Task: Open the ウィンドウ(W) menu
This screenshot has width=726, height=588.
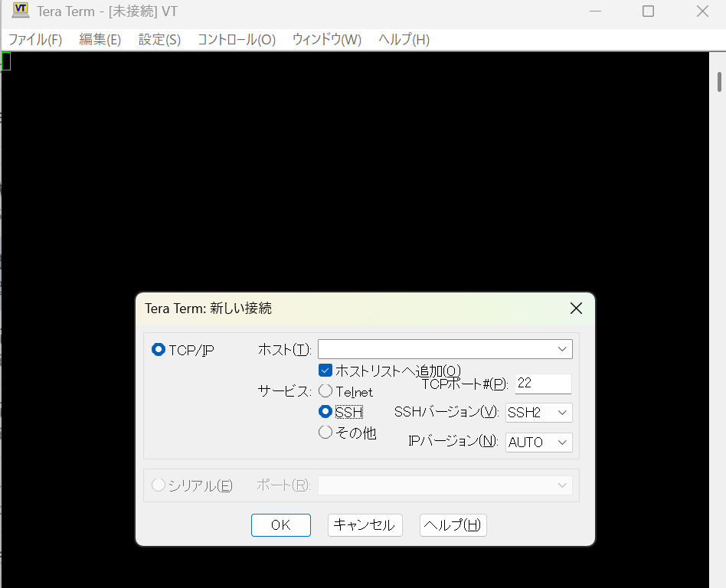Action: point(327,40)
